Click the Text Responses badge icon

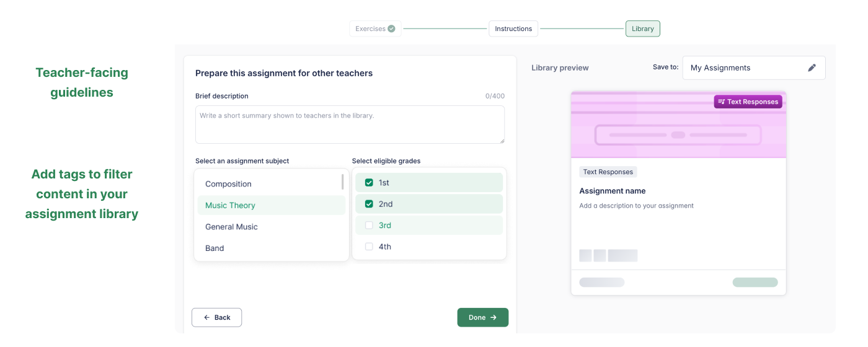point(721,102)
